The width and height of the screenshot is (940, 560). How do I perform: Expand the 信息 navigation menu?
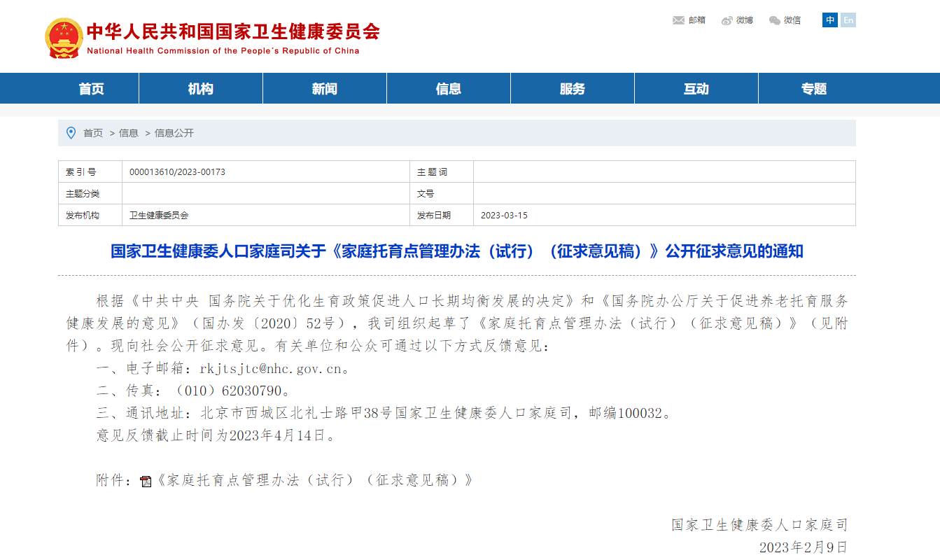(x=449, y=89)
